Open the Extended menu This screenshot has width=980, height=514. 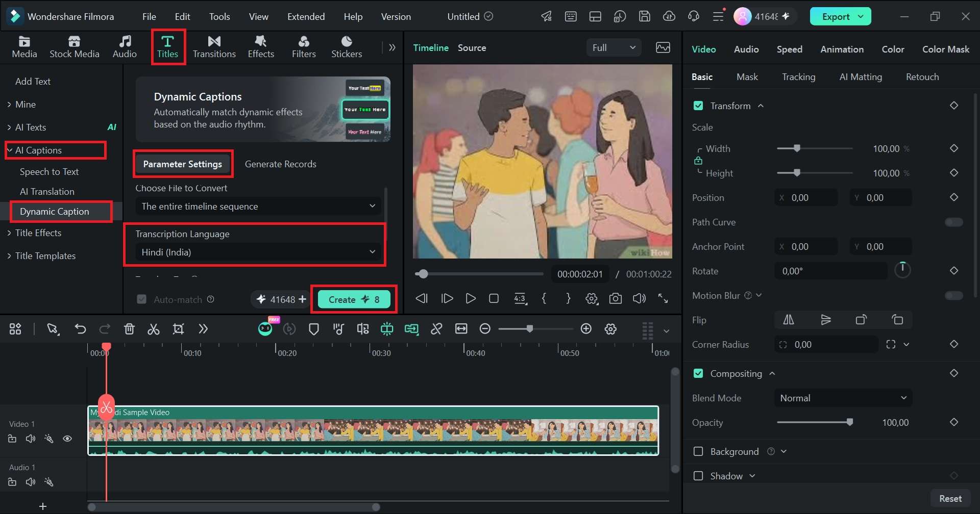click(306, 16)
